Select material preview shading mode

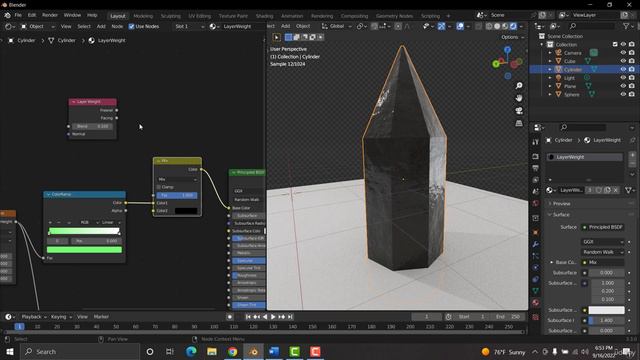click(x=505, y=26)
